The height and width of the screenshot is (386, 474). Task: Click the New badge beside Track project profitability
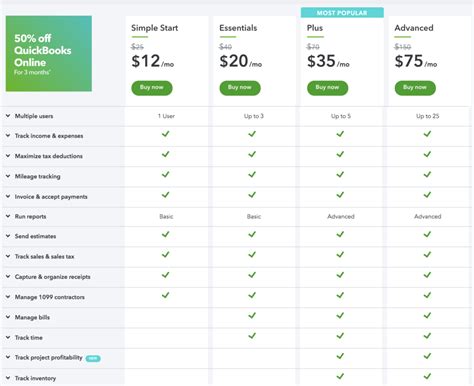click(x=93, y=358)
